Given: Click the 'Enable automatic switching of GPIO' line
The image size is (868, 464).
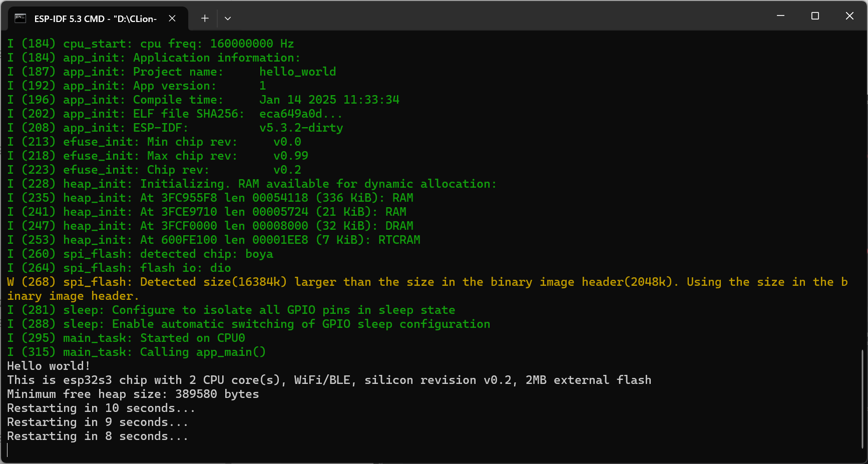Looking at the screenshot, I should (249, 324).
